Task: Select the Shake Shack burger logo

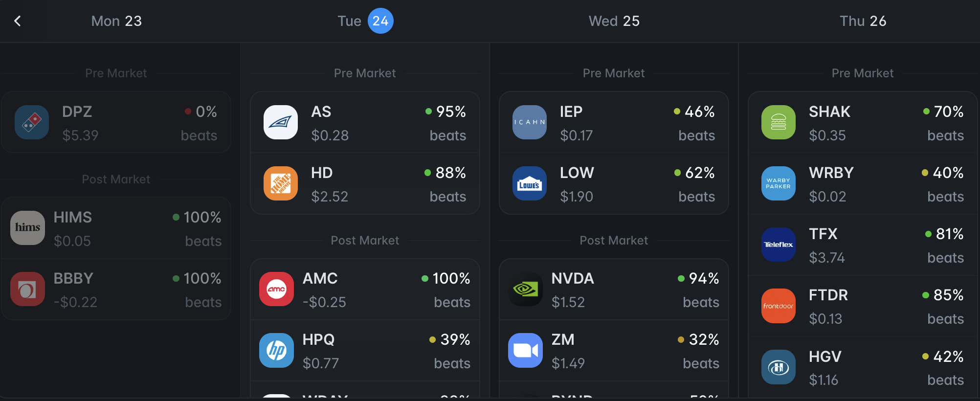Action: coord(778,122)
